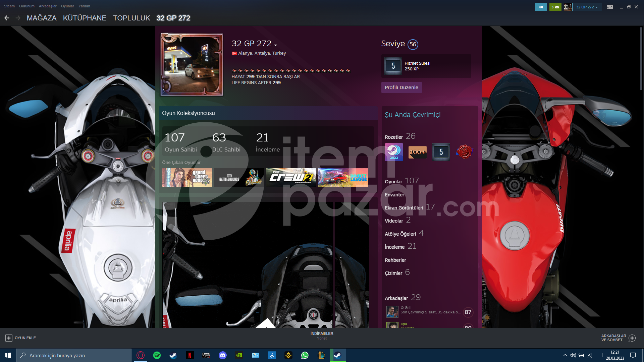Click the Steam 2022 badge icon

coord(394,152)
